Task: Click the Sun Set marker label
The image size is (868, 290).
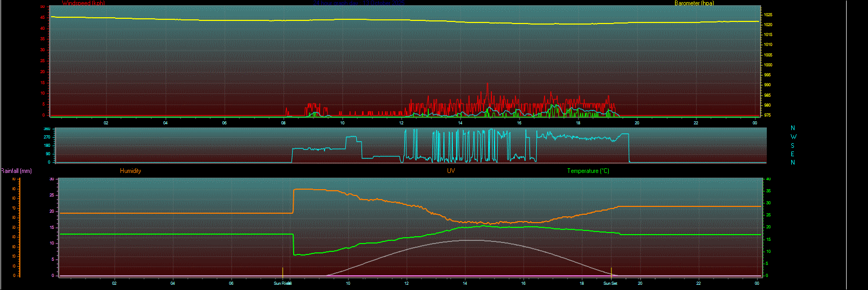Action: 610,283
